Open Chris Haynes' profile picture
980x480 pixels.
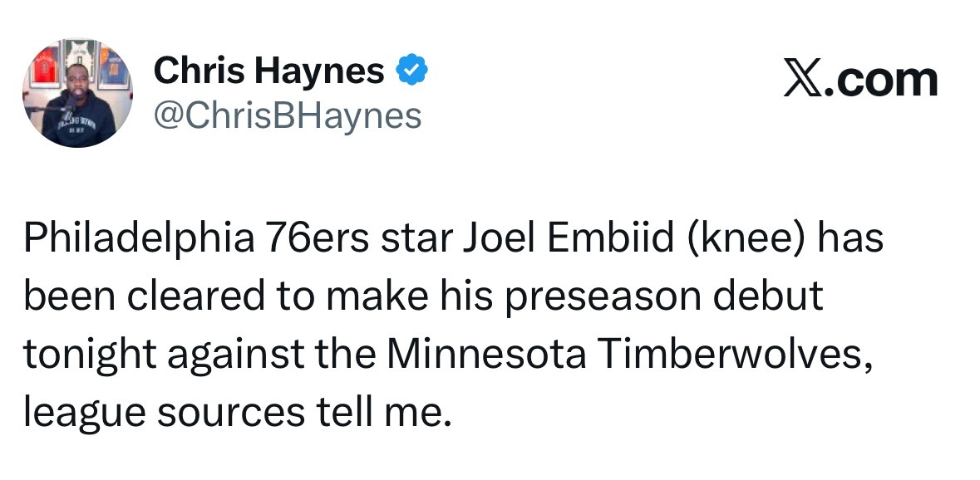pos(77,93)
